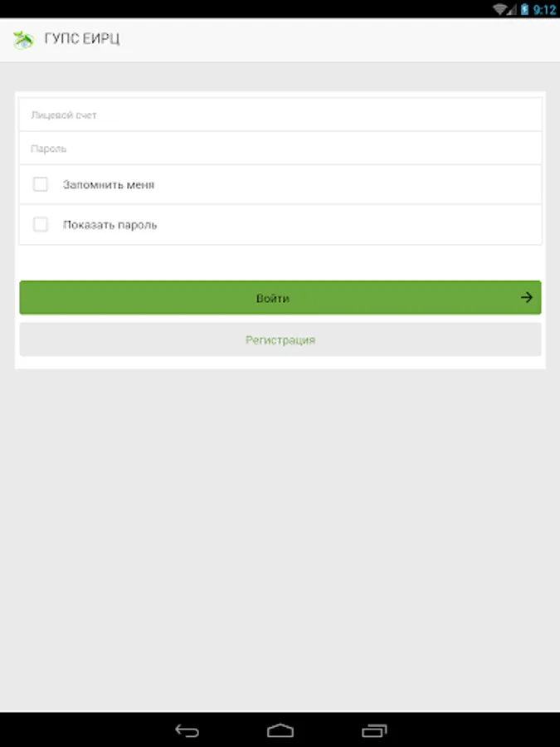Tap the ГУПС ЕИРЦ app logo icon
Screen dimensions: 560x747
click(x=23, y=40)
